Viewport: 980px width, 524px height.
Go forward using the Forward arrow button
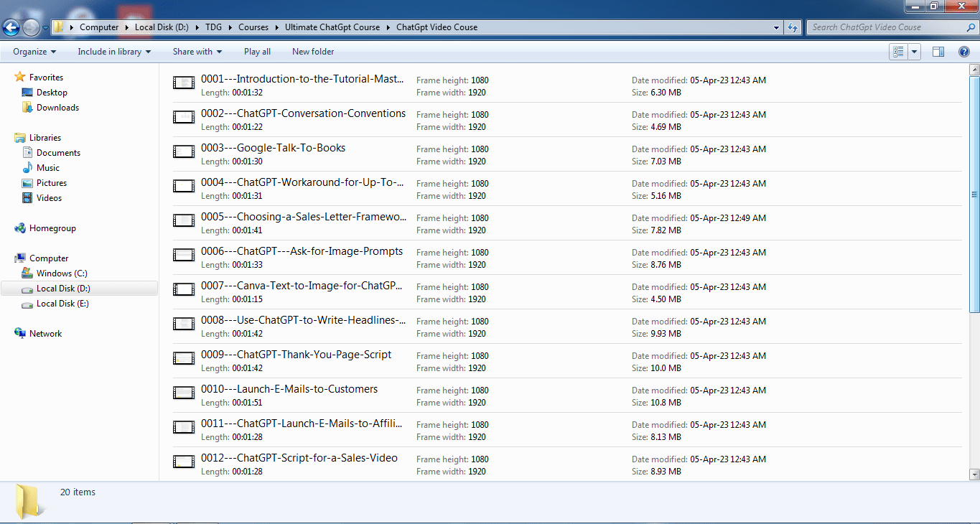coord(32,28)
